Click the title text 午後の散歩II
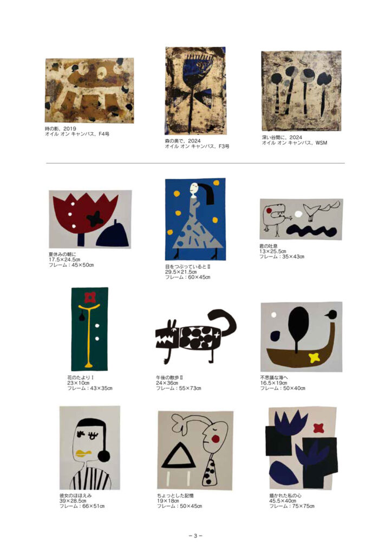The image size is (392, 555). click(x=169, y=378)
